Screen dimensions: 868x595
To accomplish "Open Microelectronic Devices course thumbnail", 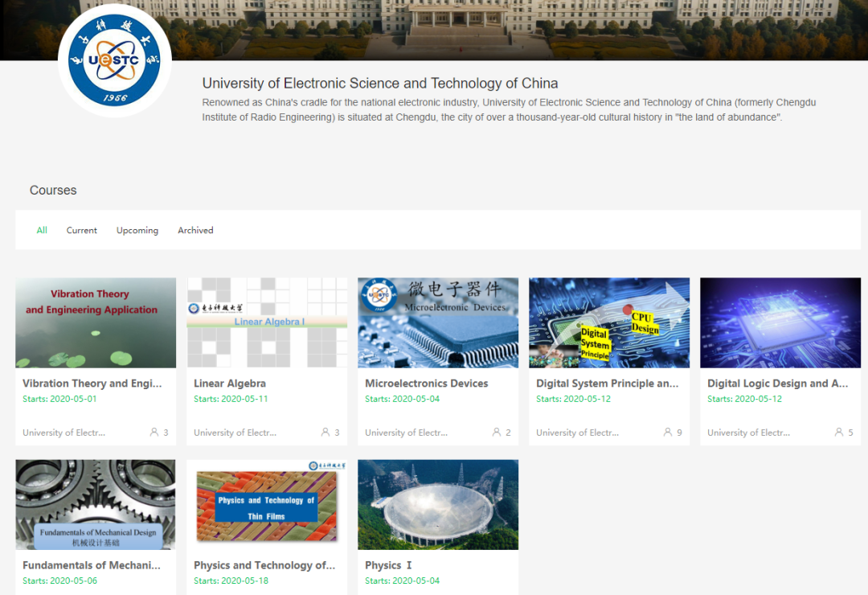I will pos(438,323).
